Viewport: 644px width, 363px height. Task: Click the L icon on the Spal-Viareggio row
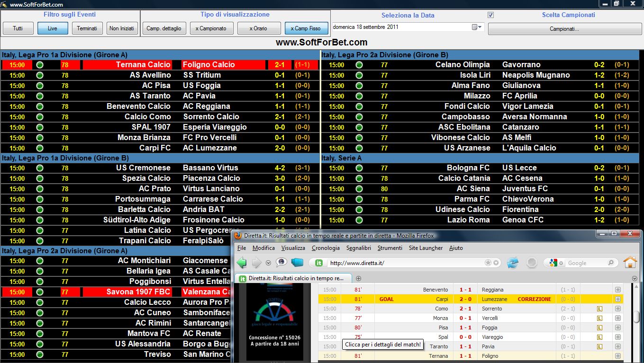tap(599, 337)
